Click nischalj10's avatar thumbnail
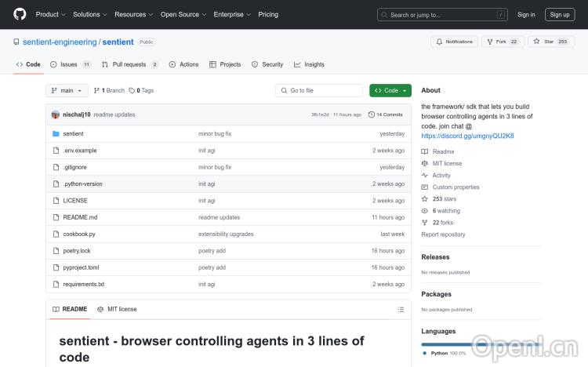This screenshot has height=367, width=588. coord(56,114)
